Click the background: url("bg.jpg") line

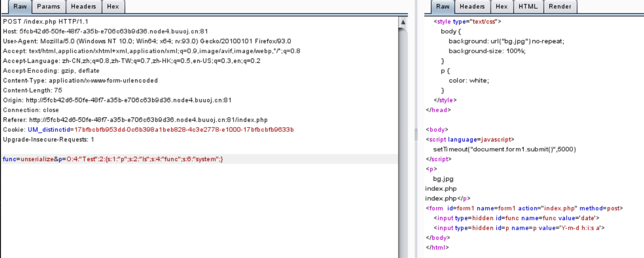point(506,41)
